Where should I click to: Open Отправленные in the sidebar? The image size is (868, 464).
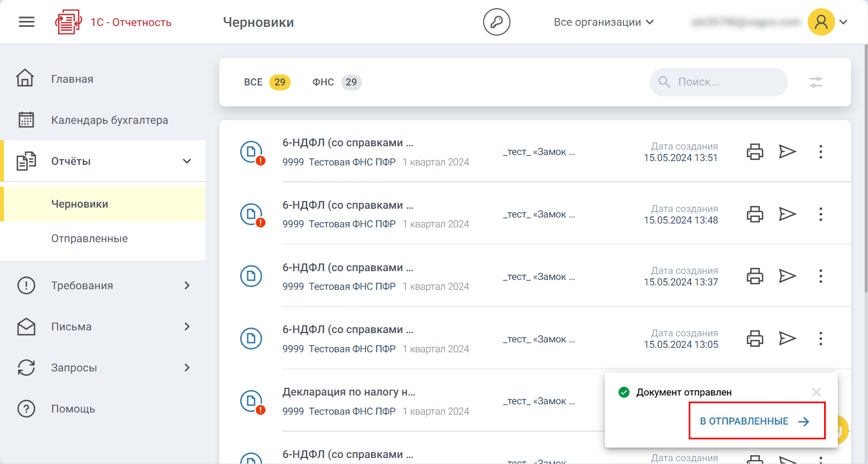tap(89, 239)
